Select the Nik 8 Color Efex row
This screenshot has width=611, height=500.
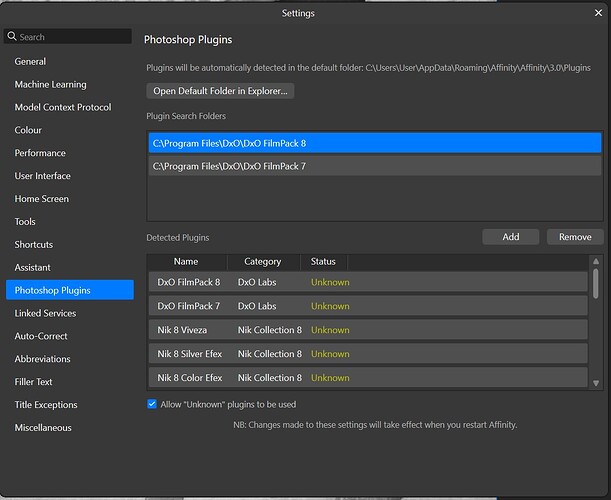coord(368,377)
